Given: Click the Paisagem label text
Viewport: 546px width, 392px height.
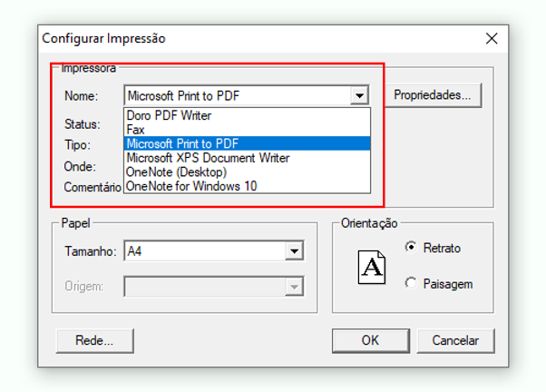Looking at the screenshot, I should click(448, 284).
